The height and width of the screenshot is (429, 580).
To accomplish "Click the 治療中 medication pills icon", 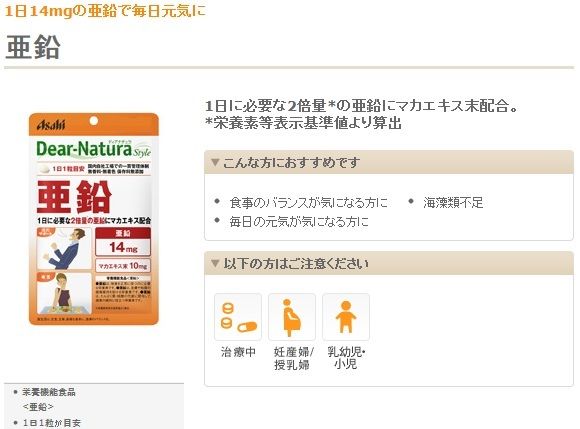I will point(238,317).
